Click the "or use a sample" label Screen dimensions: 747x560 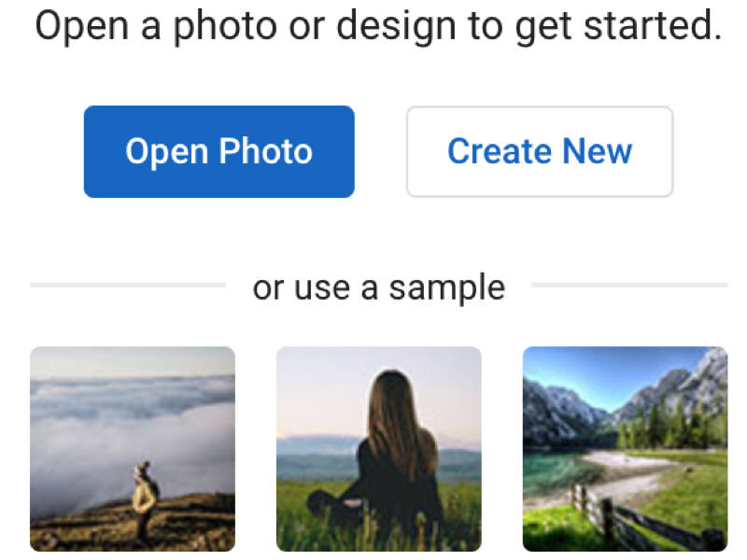378,287
